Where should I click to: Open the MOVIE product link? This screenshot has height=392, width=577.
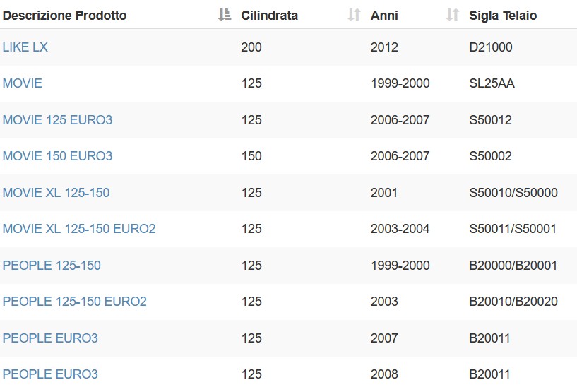pyautogui.click(x=22, y=83)
